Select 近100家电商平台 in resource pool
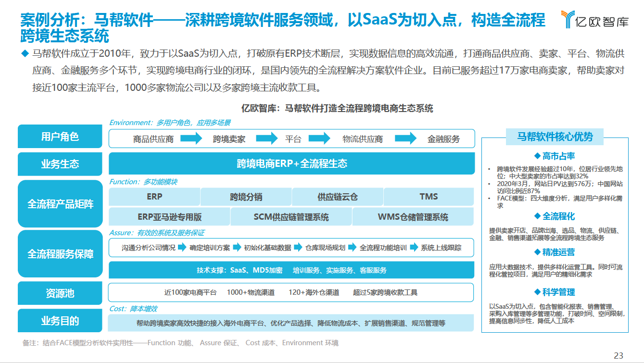This screenshot has width=644, height=363. click(x=190, y=292)
